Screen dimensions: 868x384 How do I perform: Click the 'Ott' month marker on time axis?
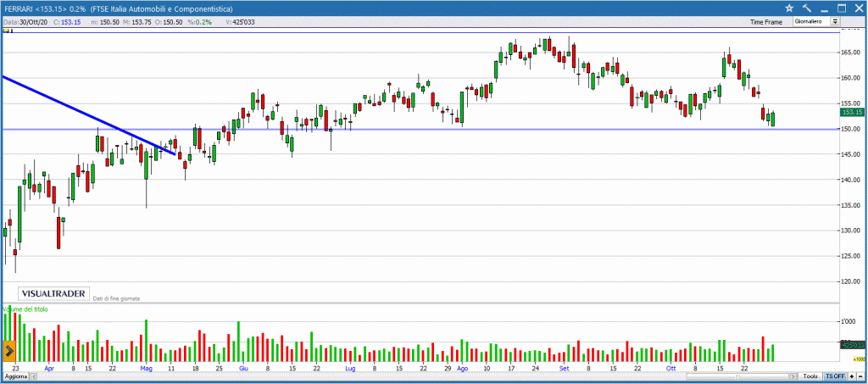coord(671,368)
